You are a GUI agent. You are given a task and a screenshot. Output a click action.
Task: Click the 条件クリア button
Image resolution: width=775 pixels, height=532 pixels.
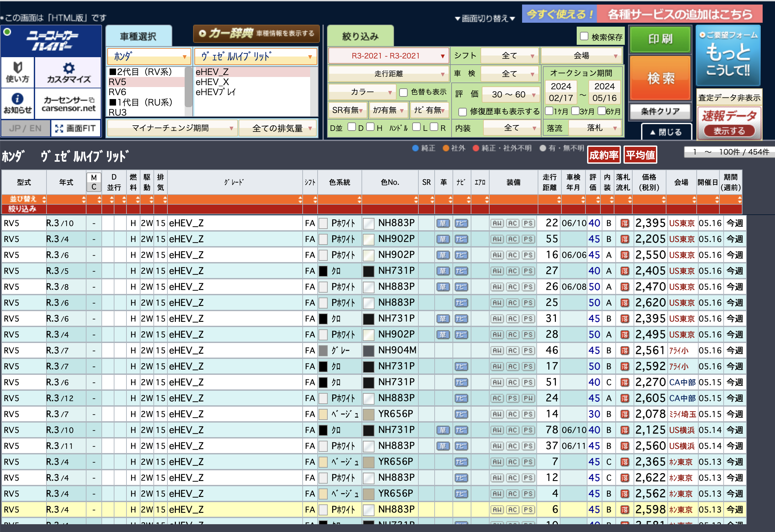pyautogui.click(x=660, y=111)
